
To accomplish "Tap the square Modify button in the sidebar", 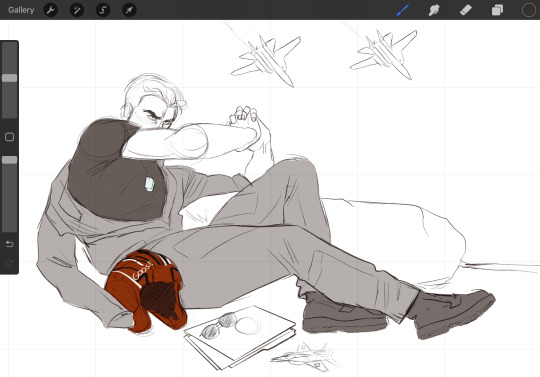I will click(10, 137).
